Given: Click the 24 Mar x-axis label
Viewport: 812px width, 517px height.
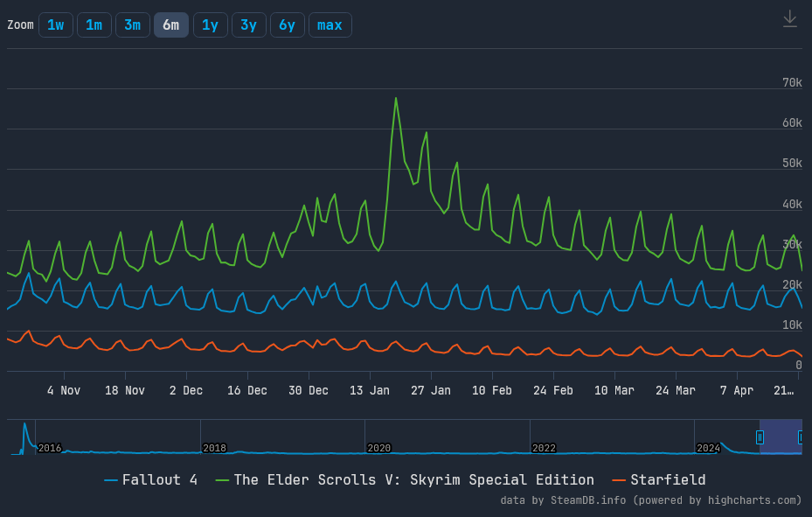Looking at the screenshot, I should point(676,391).
